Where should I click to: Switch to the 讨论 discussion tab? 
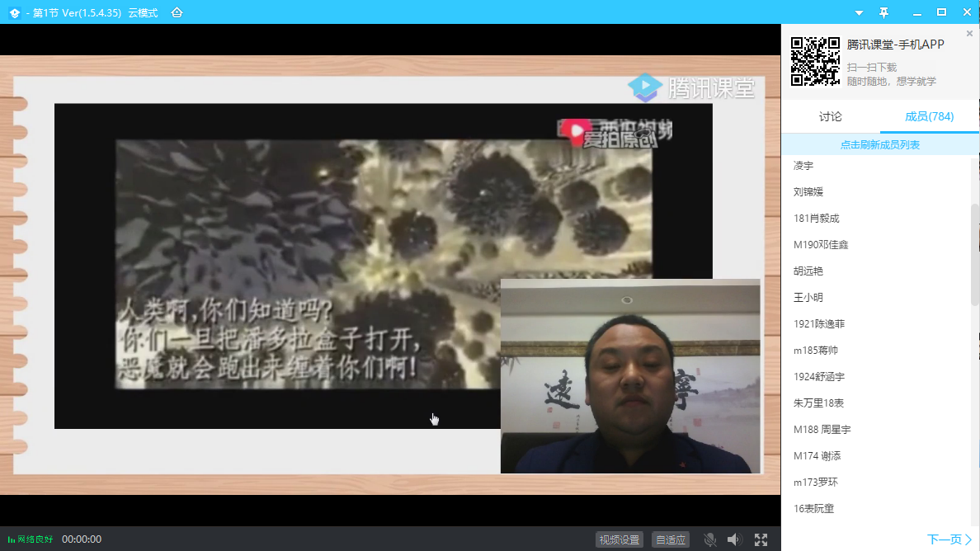[830, 116]
